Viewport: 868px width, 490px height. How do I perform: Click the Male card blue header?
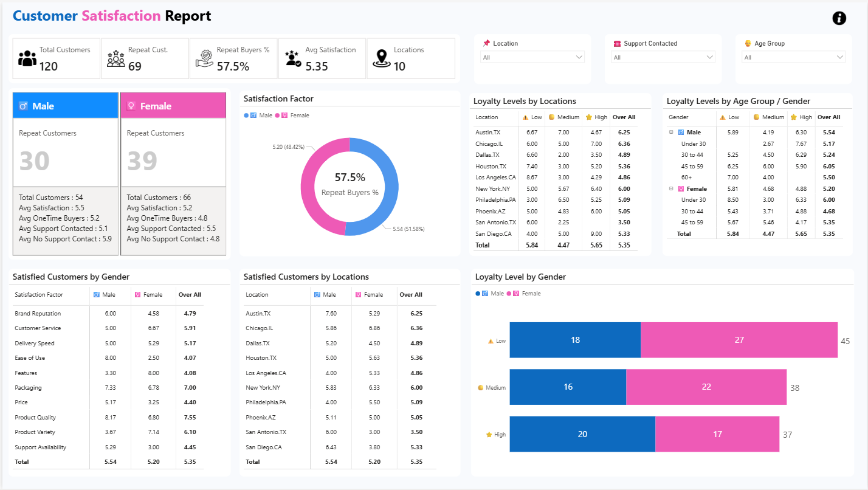click(x=65, y=105)
